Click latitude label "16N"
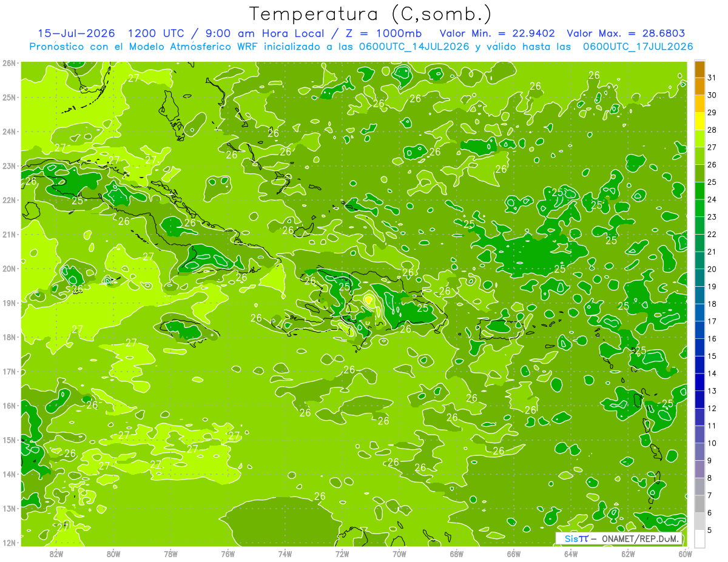The image size is (728, 562). pos(8,406)
